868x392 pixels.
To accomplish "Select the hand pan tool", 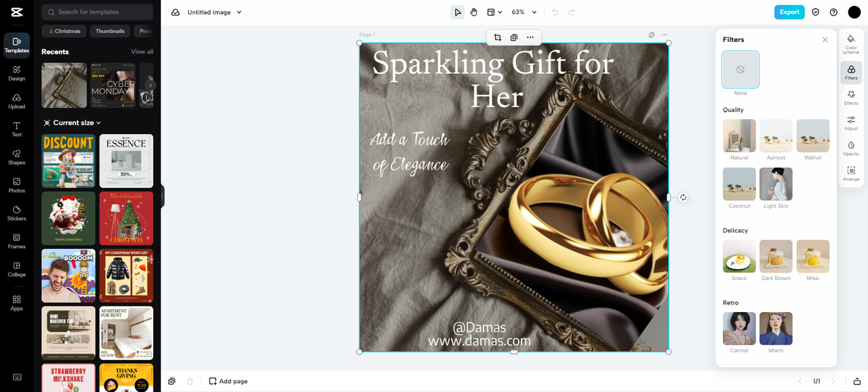I will [x=474, y=12].
